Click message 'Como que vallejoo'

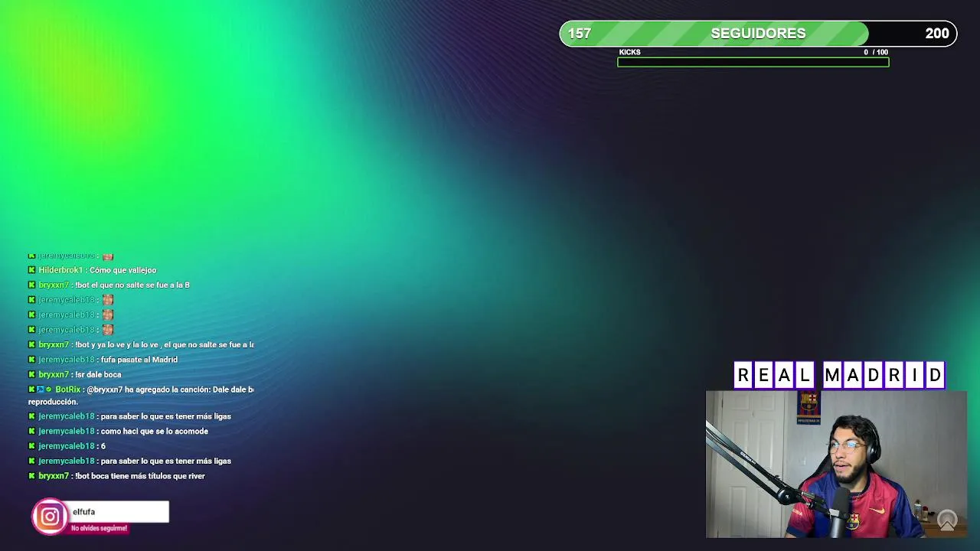coord(123,270)
